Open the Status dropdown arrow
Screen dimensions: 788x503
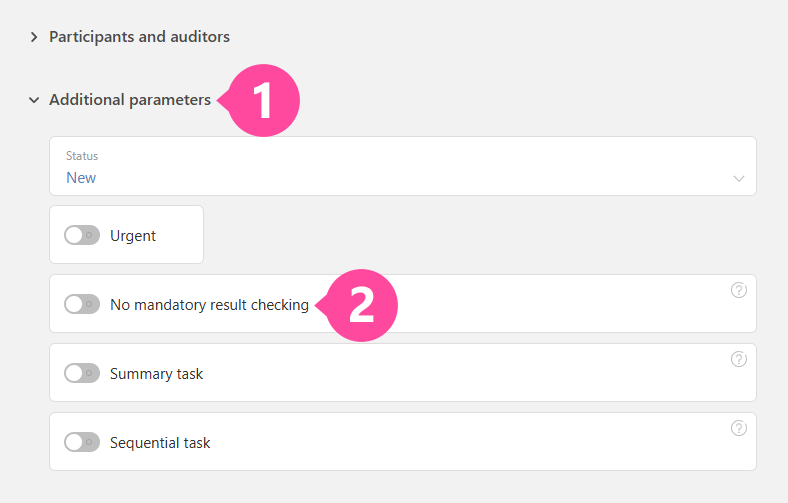pos(739,178)
